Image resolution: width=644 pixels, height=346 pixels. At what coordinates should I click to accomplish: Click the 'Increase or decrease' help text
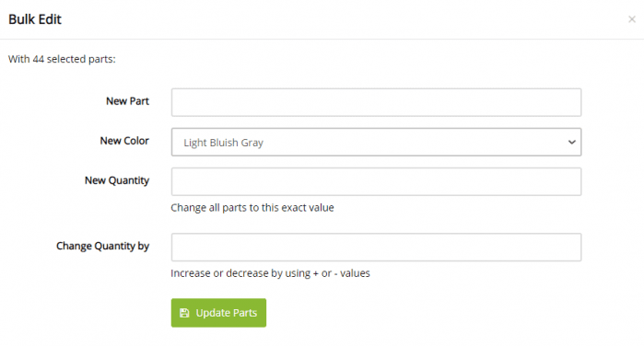tap(270, 273)
